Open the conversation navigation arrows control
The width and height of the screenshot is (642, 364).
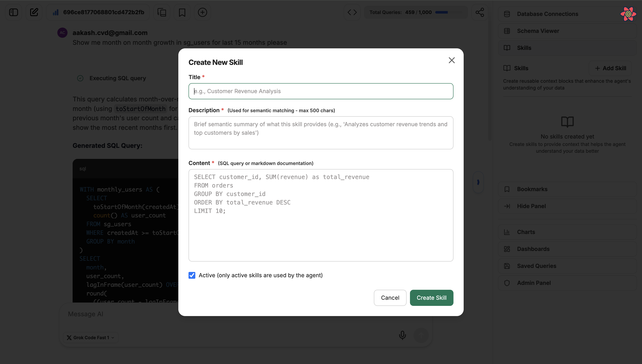click(352, 12)
